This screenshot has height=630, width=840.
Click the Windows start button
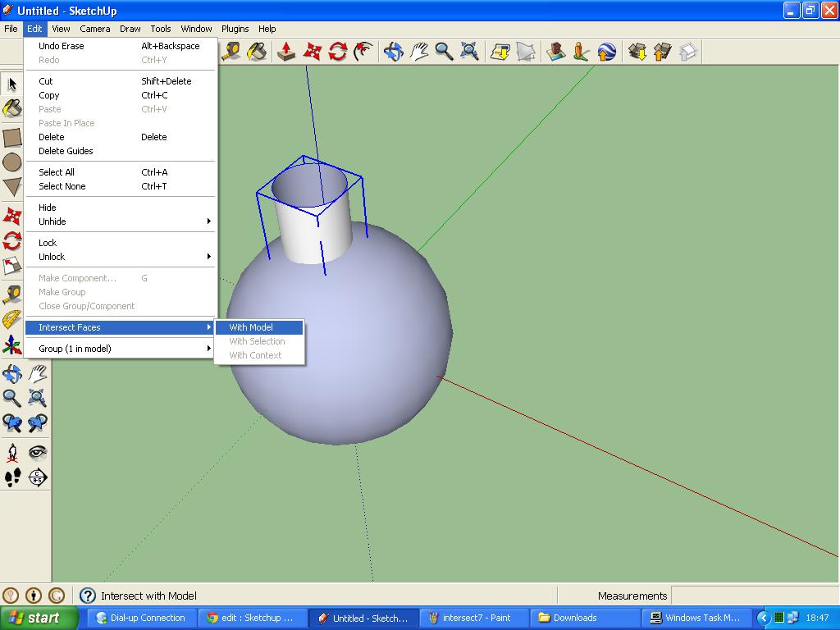(39, 618)
